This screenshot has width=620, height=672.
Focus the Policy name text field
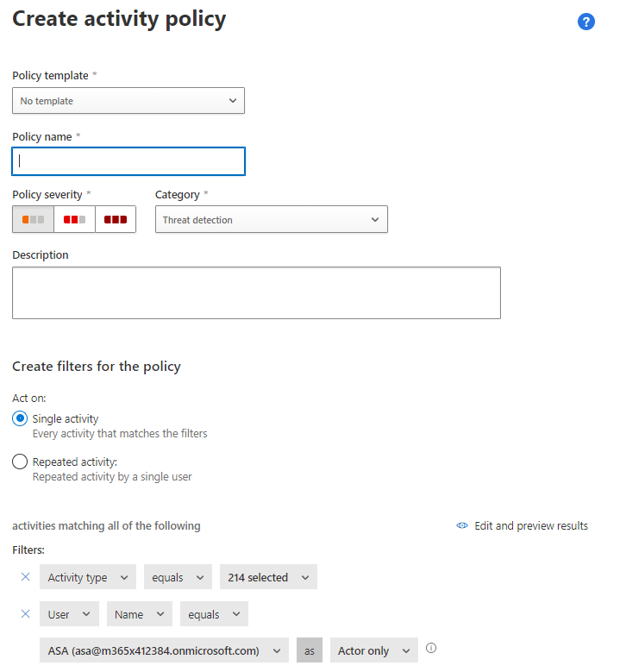click(128, 161)
